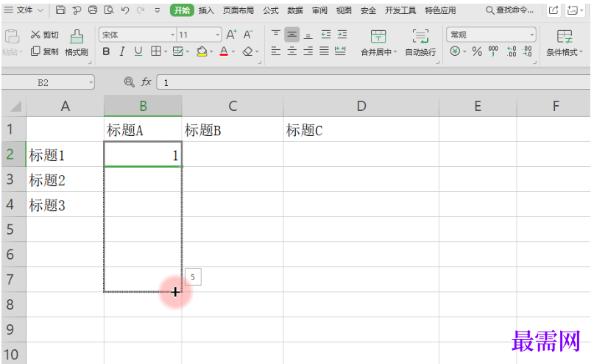Expand customize quick access toolbar arrow
594x364 pixels.
coord(158,10)
